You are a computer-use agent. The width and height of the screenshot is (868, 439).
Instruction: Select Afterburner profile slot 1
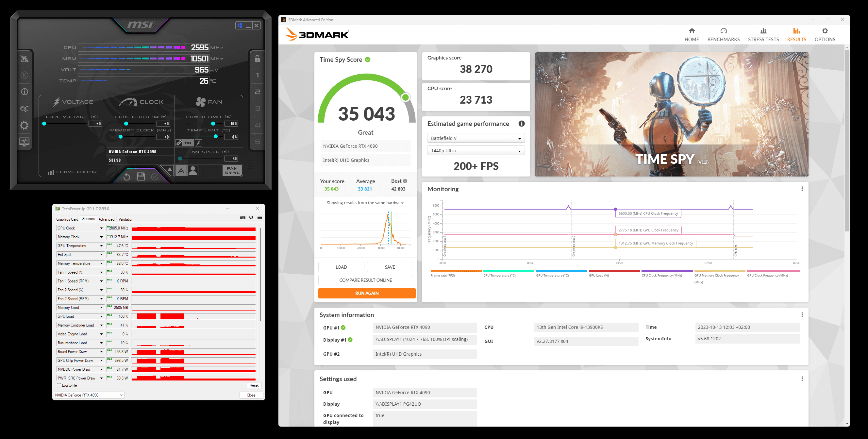point(258,75)
